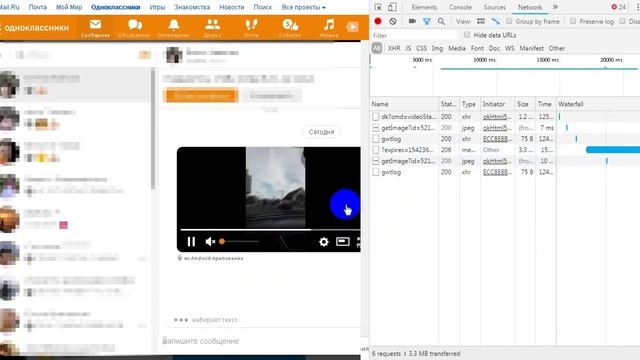Image resolution: width=640 pixels, height=360 pixels.
Task: Click the error count badge 24
Action: pos(618,7)
